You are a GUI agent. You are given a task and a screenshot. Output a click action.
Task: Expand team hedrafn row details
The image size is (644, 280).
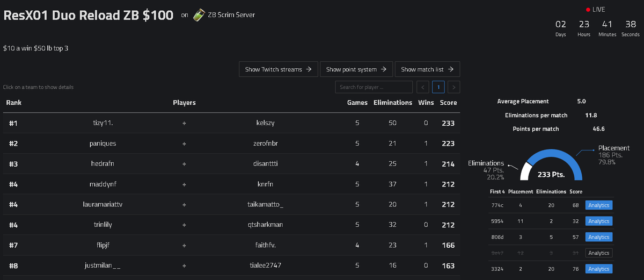pyautogui.click(x=232, y=164)
